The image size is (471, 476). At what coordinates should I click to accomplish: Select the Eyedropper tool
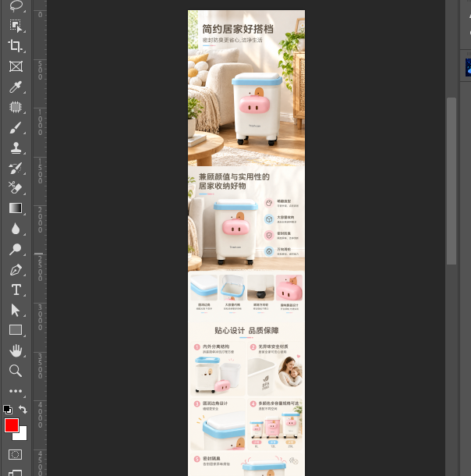click(x=16, y=87)
